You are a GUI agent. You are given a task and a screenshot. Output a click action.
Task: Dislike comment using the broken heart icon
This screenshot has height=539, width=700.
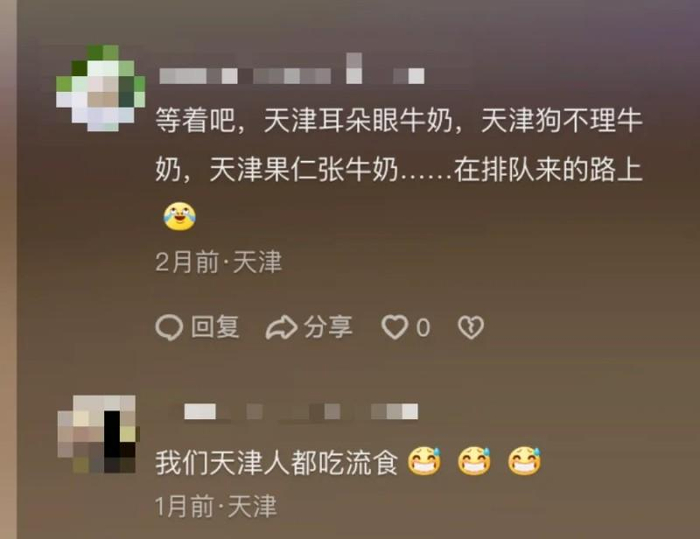coord(471,328)
